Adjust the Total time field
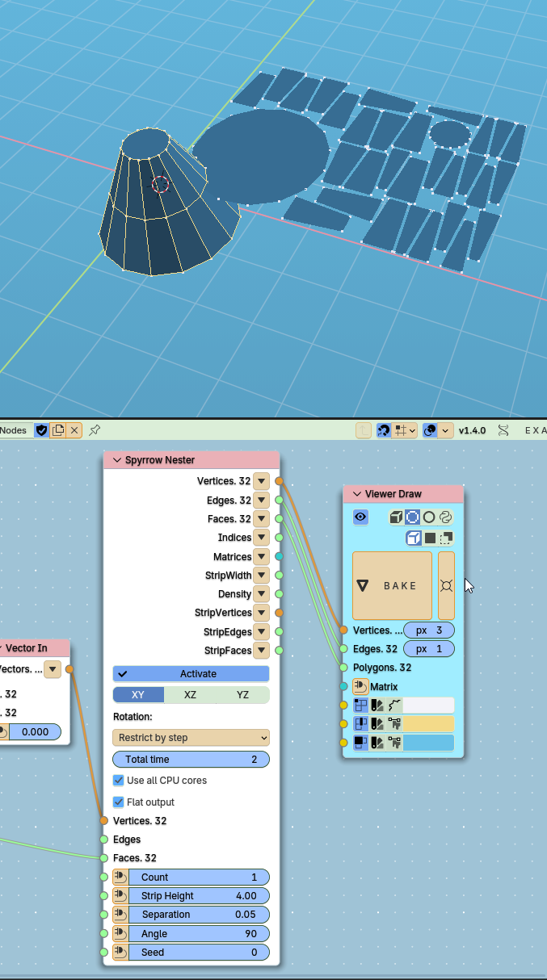 tap(191, 760)
